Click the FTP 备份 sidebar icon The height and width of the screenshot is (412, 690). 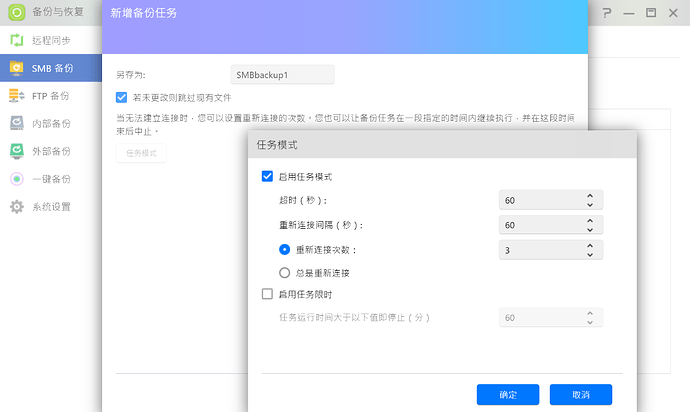pyautogui.click(x=16, y=96)
